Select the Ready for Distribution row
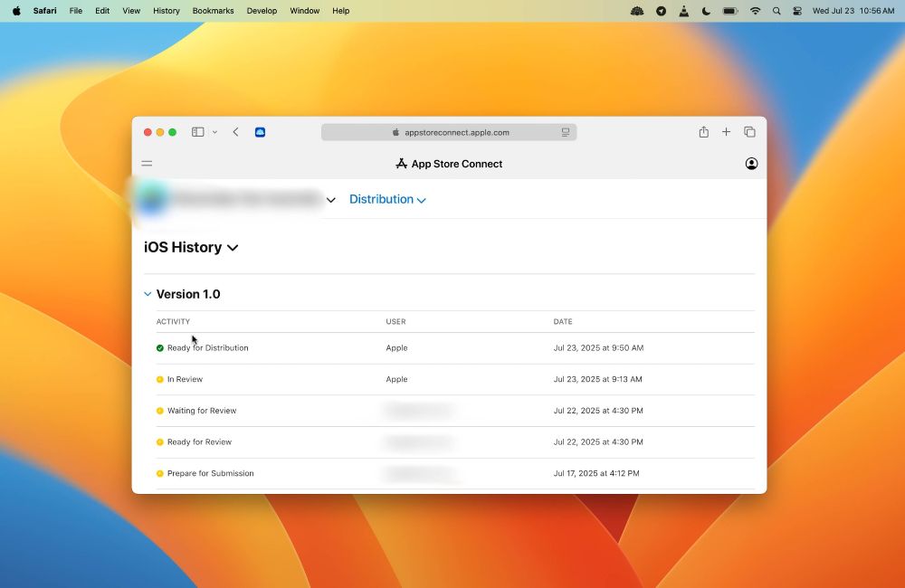905x588 pixels. pos(455,348)
